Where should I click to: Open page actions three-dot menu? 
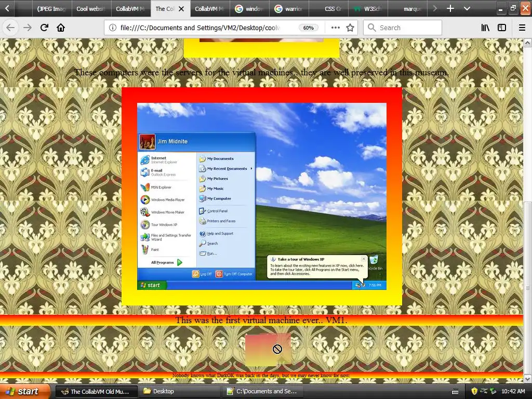click(x=335, y=28)
